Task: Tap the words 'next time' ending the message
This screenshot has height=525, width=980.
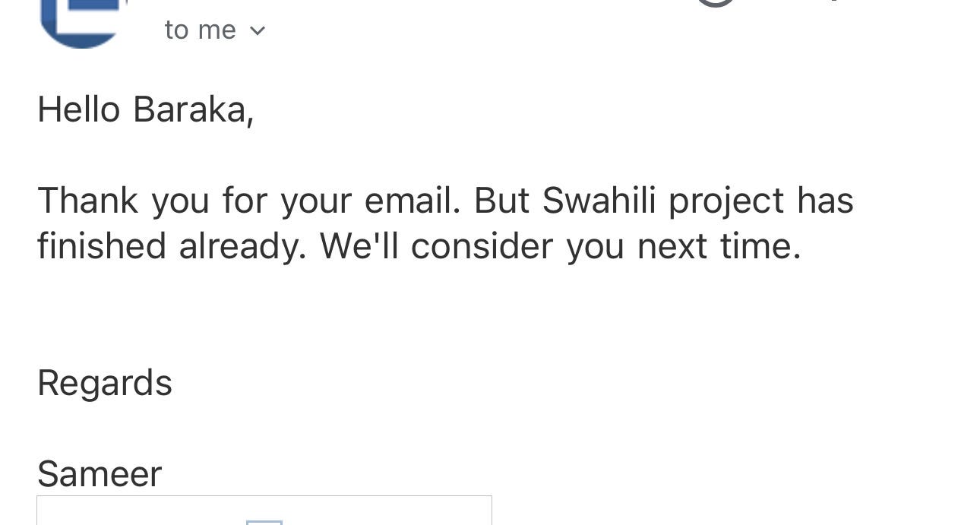Action: (x=719, y=247)
